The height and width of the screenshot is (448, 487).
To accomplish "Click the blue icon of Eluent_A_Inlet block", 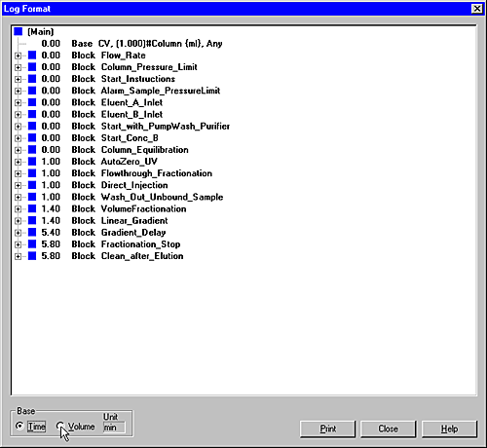I will pyautogui.click(x=32, y=102).
